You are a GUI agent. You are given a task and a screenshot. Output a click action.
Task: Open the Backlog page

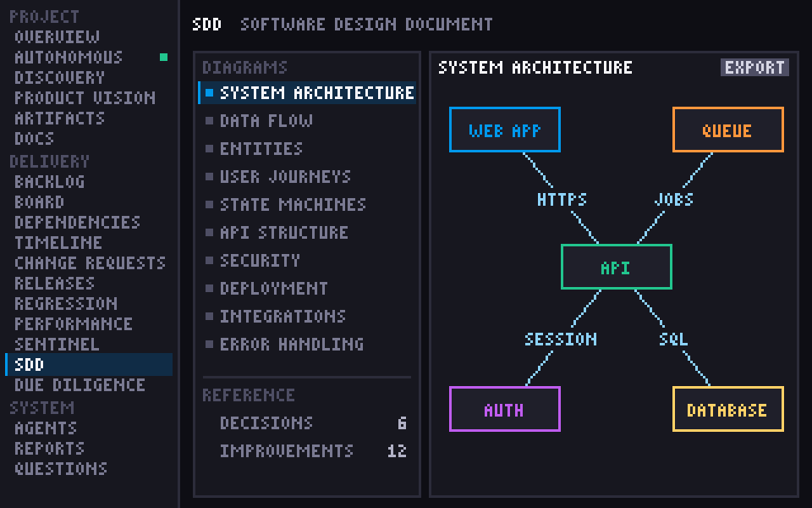(x=50, y=181)
